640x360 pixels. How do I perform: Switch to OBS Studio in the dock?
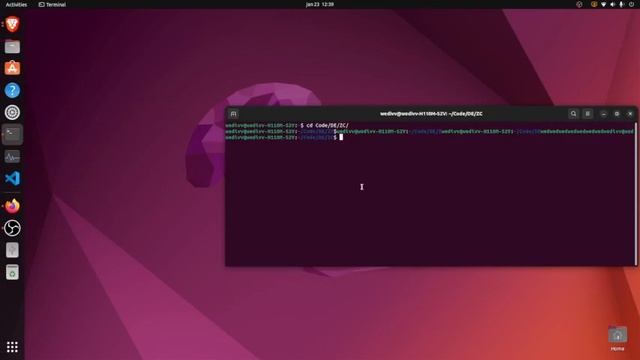click(x=12, y=228)
